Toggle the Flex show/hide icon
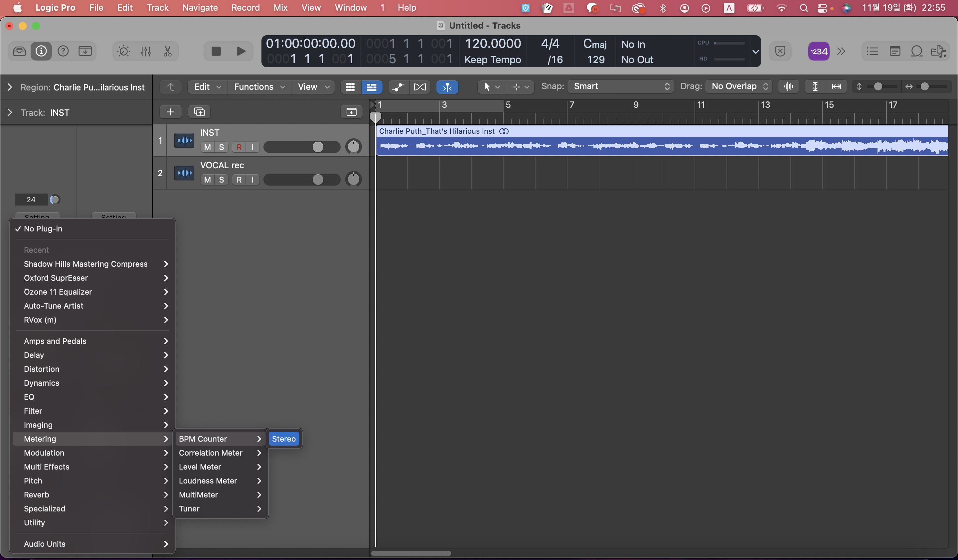 420,87
